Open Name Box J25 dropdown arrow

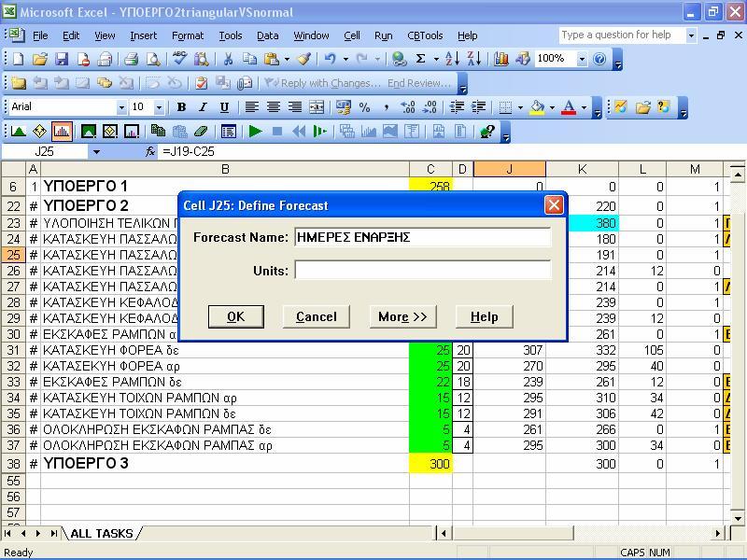click(97, 152)
